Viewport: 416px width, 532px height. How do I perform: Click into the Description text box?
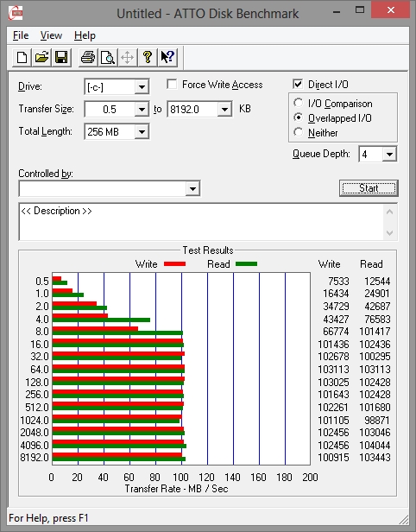202,222
